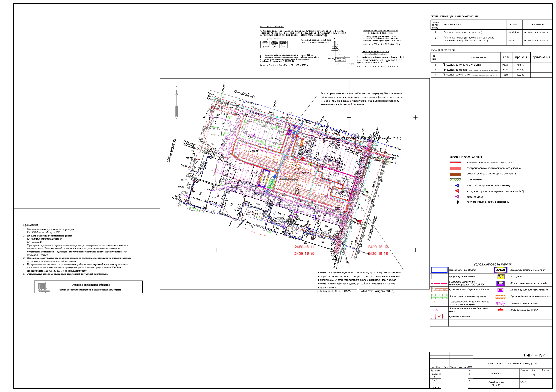The width and height of the screenshot is (556, 392).
Task: Click the green grid material storage zone swatch
Action: pyautogui.click(x=439, y=297)
